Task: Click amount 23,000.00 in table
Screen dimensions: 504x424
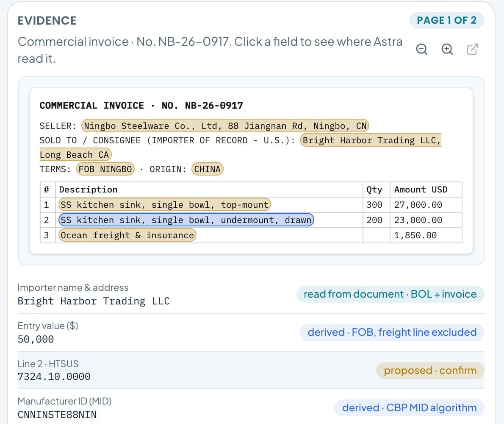Action: tap(418, 220)
